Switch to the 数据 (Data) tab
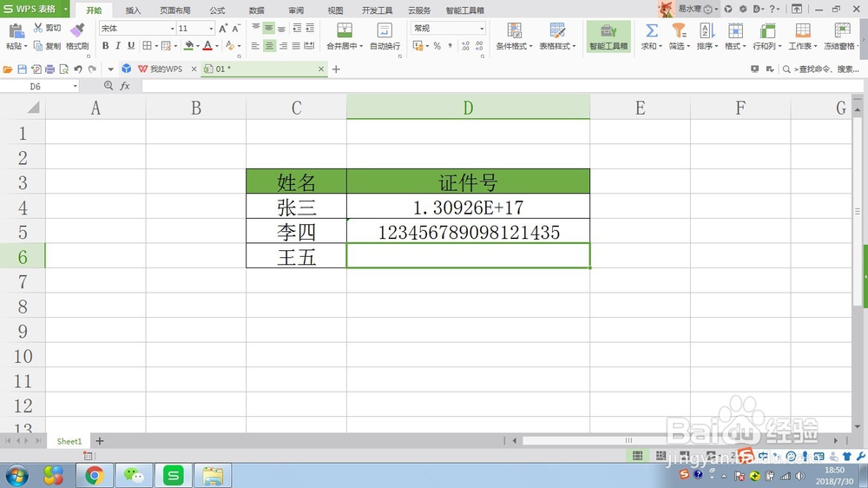This screenshot has height=488, width=868. pos(256,10)
